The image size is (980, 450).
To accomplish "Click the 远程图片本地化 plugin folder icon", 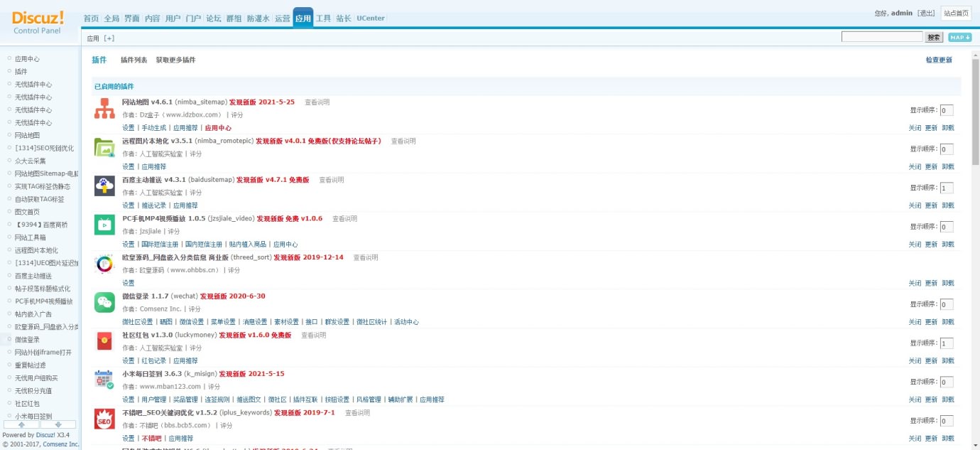I will pyautogui.click(x=104, y=148).
